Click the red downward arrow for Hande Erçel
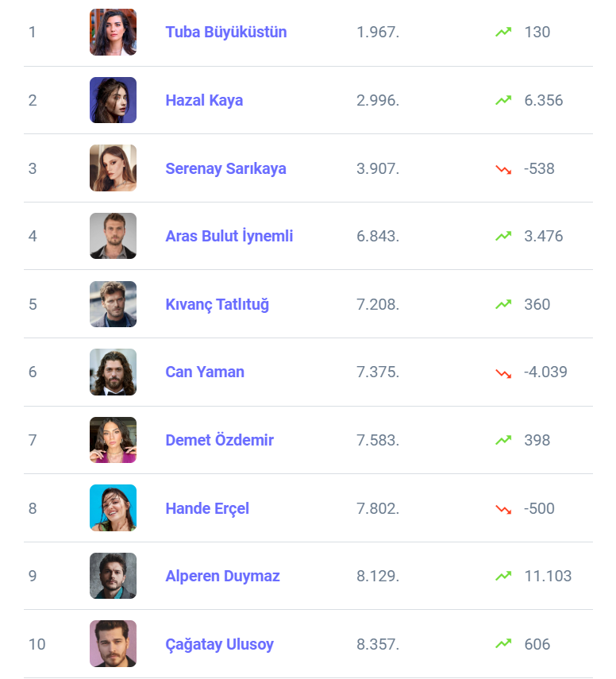This screenshot has height=679, width=616. point(503,508)
